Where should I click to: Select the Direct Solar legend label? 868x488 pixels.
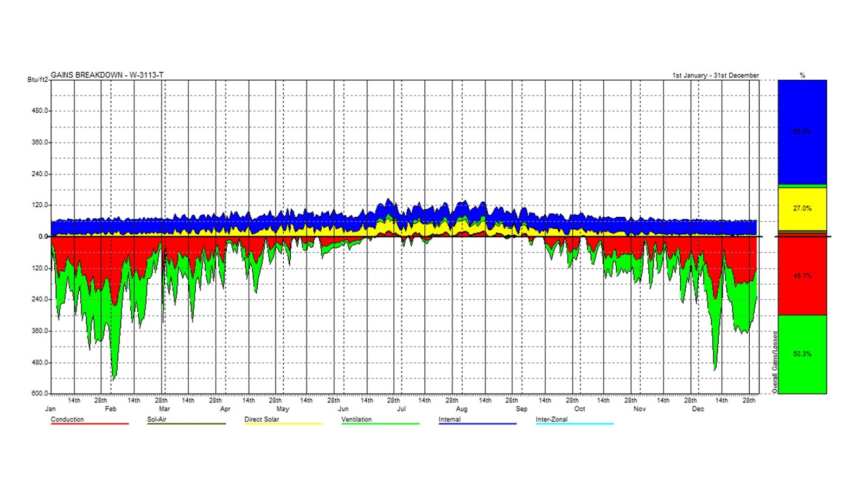[261, 419]
